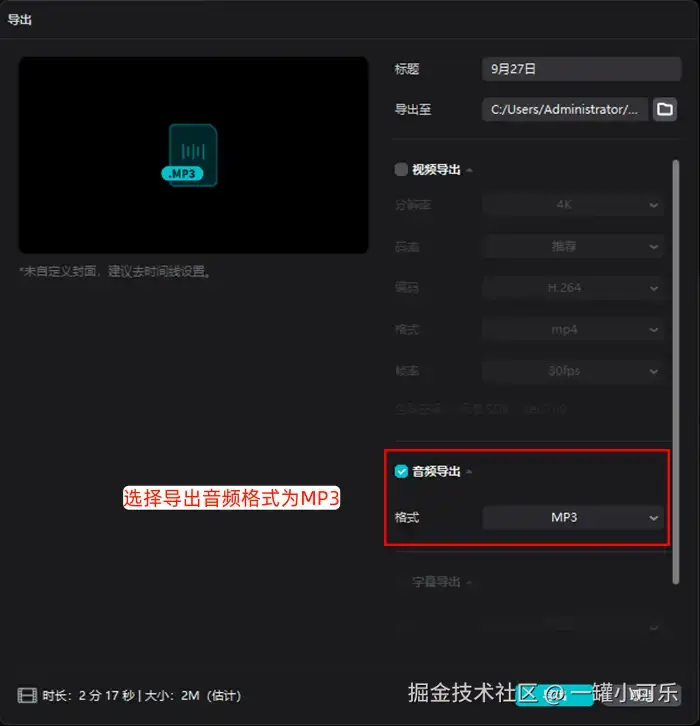This screenshot has width=700, height=726.
Task: Collapse the 字幕导出 section arrow
Action: 469,582
